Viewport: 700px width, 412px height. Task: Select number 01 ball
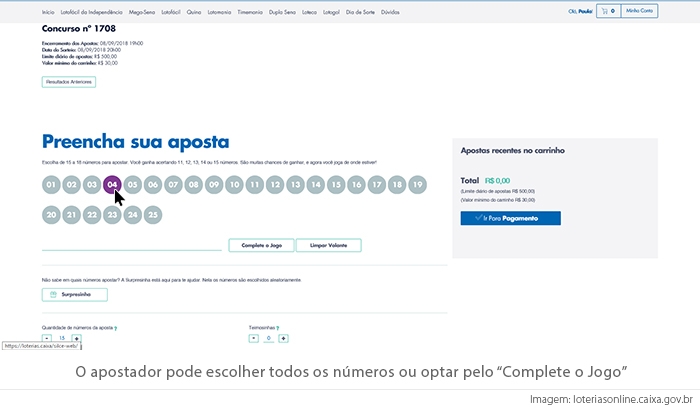click(51, 185)
